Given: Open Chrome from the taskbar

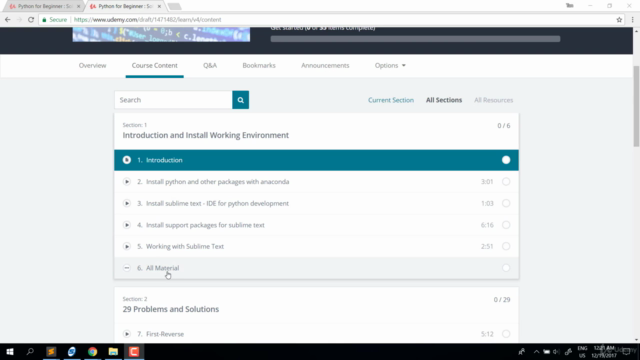Looking at the screenshot, I should pos(93,351).
